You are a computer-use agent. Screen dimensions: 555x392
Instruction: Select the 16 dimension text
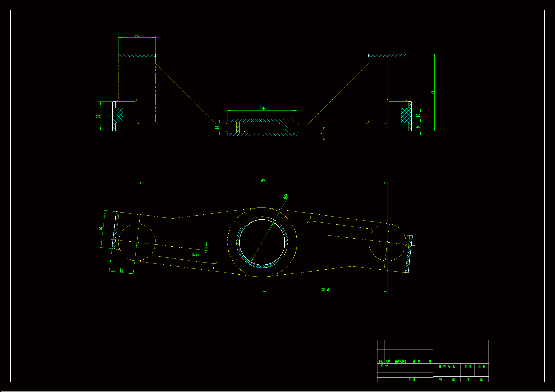pyautogui.click(x=418, y=115)
